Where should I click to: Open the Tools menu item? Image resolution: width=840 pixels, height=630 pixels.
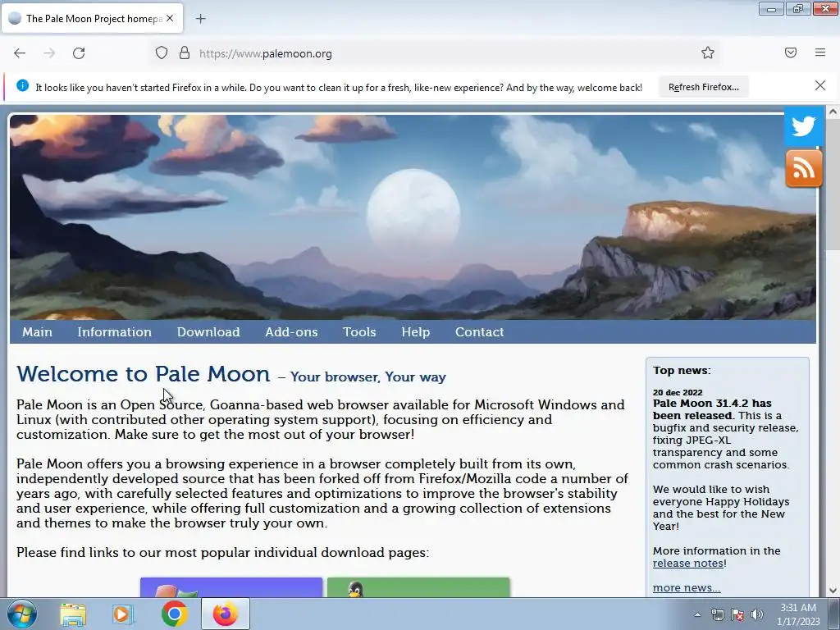[359, 331]
